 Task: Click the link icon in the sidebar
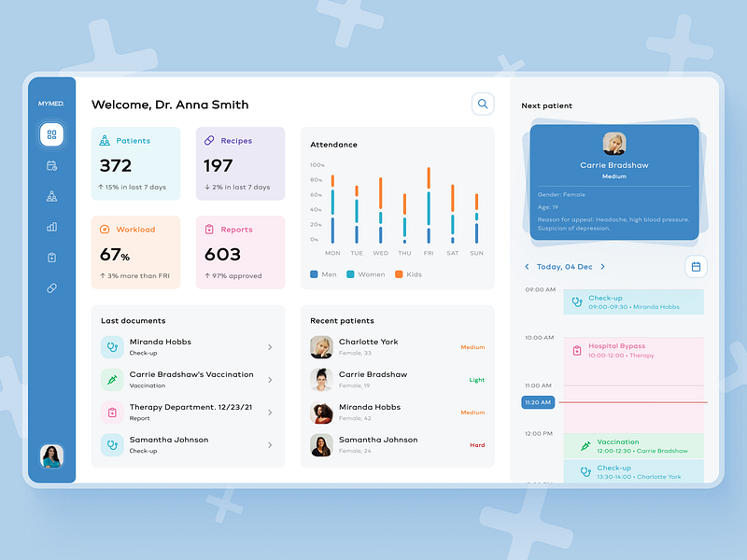pos(51,288)
